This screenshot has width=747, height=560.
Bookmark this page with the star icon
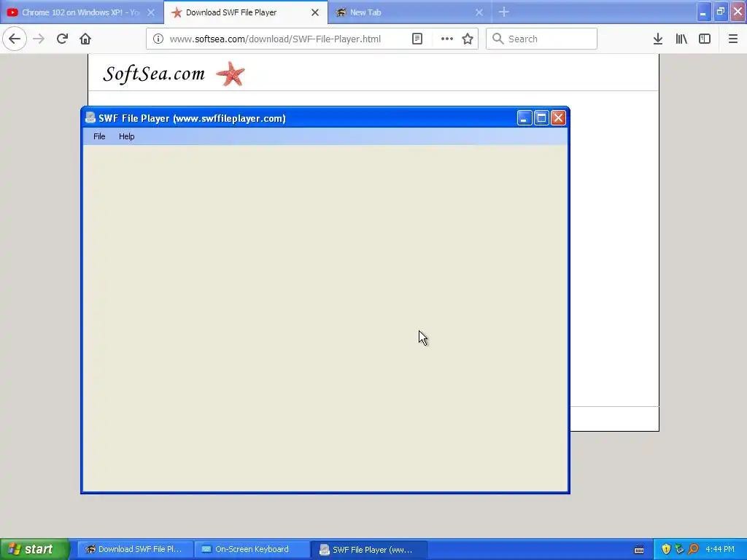tap(468, 39)
